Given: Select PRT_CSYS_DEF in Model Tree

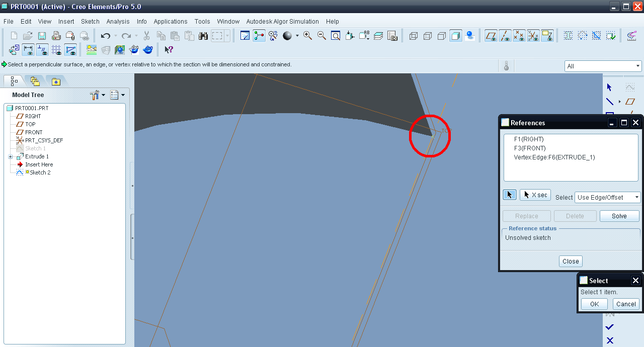Looking at the screenshot, I should (44, 140).
